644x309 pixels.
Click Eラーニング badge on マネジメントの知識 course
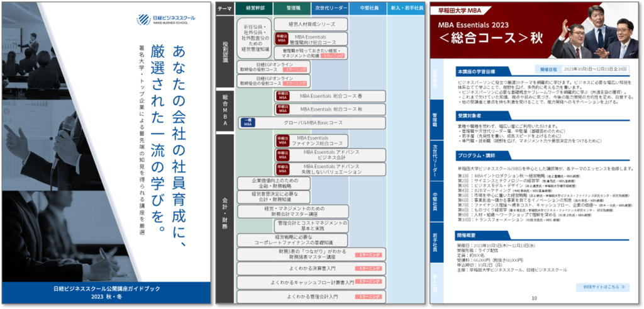click(x=332, y=55)
